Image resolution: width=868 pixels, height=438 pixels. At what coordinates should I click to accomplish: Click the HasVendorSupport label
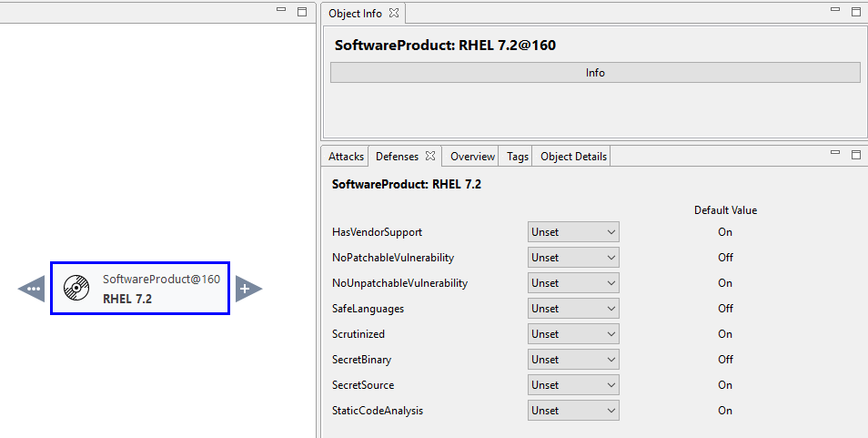click(x=377, y=232)
